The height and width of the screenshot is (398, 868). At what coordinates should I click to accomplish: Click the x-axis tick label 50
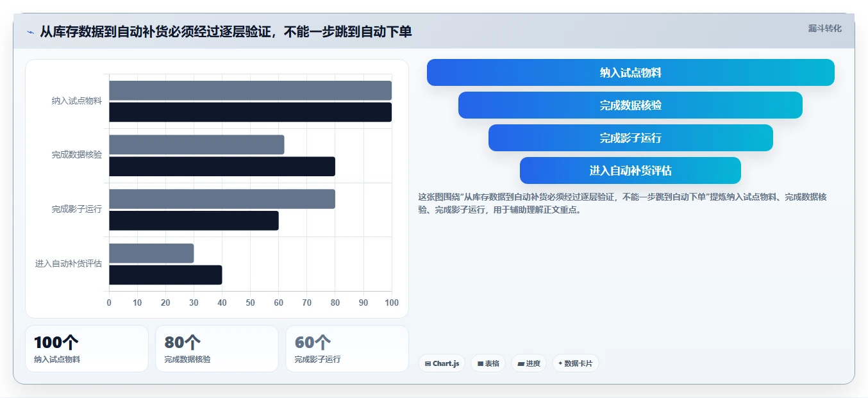point(250,303)
